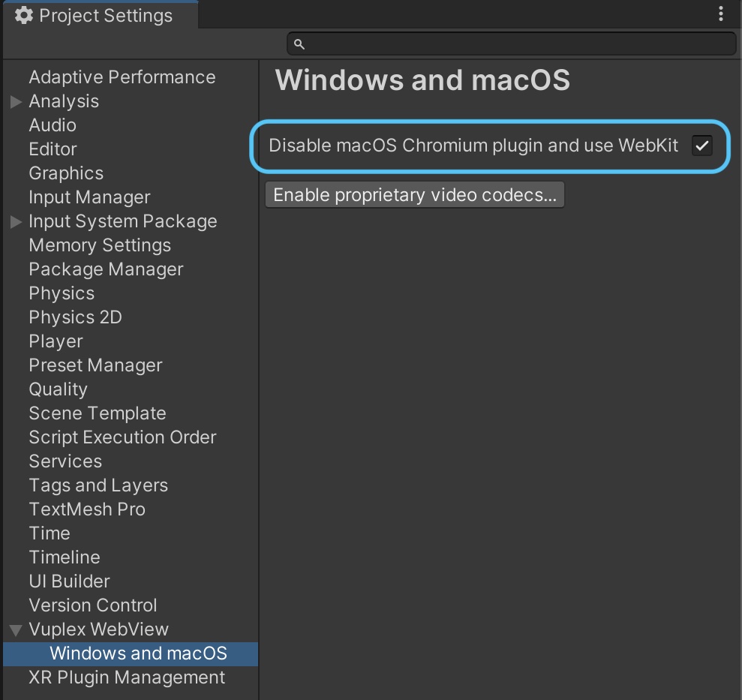Open the TextMesh Pro settings
The width and height of the screenshot is (742, 700).
click(87, 509)
